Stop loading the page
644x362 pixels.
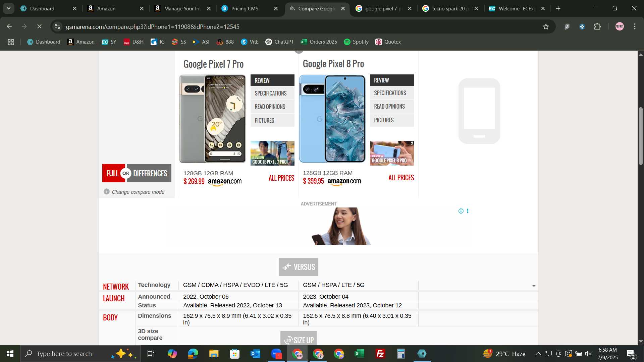39,26
